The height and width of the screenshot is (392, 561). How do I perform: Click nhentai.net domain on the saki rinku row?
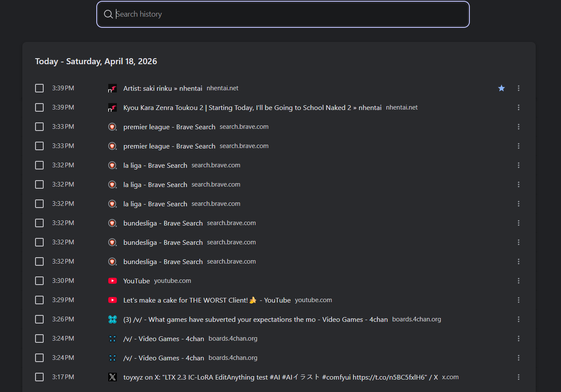click(x=223, y=88)
